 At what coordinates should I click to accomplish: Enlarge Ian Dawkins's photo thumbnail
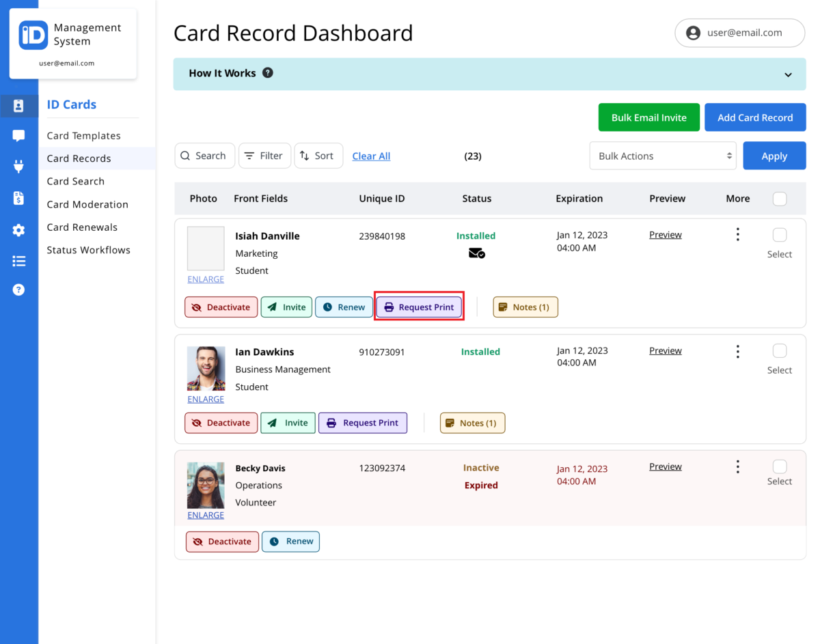tap(206, 399)
